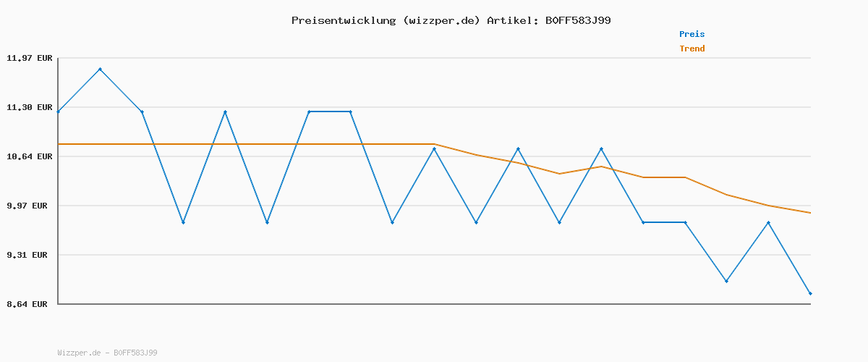
Task: Click the 9.31 EUR axis label
Action: click(x=29, y=255)
